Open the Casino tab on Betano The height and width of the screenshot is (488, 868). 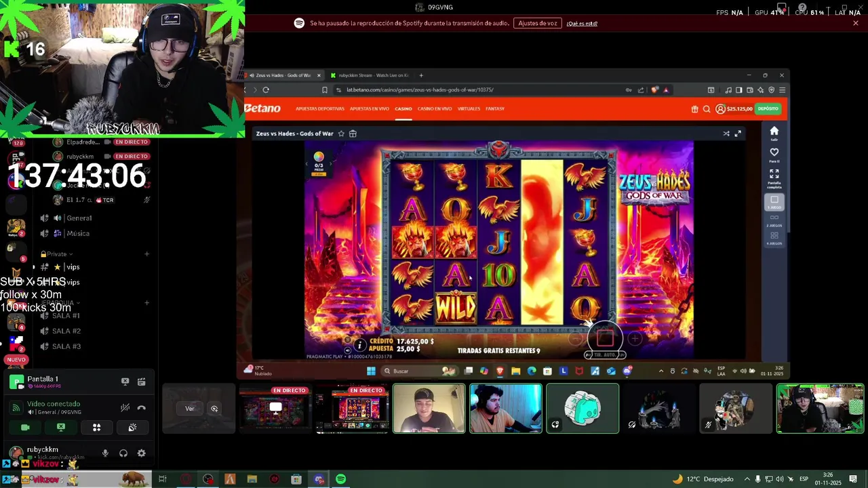click(403, 108)
